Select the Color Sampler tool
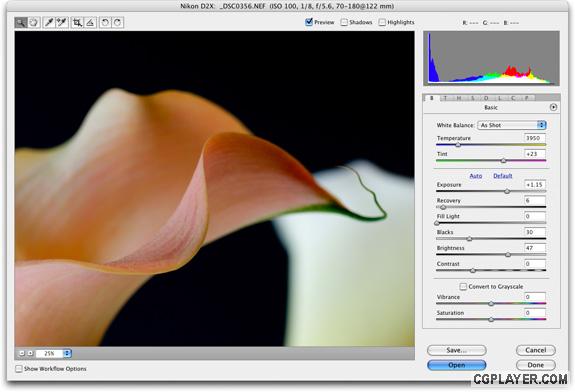Screen dimensions: 575x392 [62, 23]
